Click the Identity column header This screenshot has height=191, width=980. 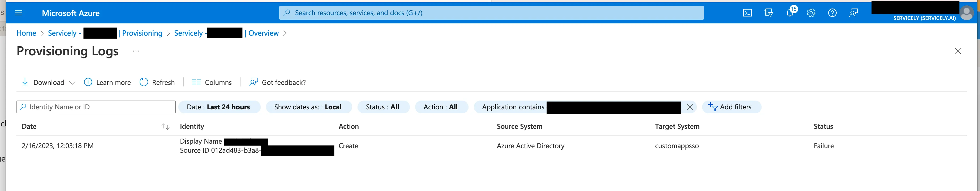point(192,127)
